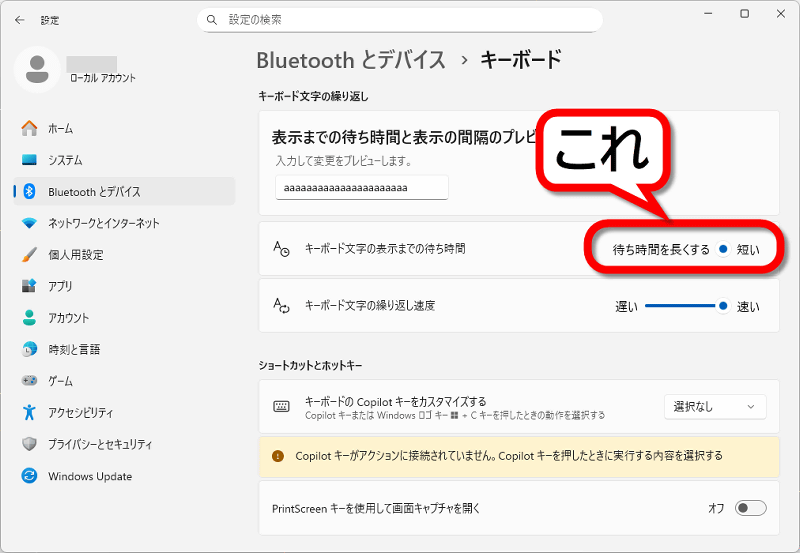The image size is (800, 553).
Task: Click the settings search box
Action: (x=400, y=20)
